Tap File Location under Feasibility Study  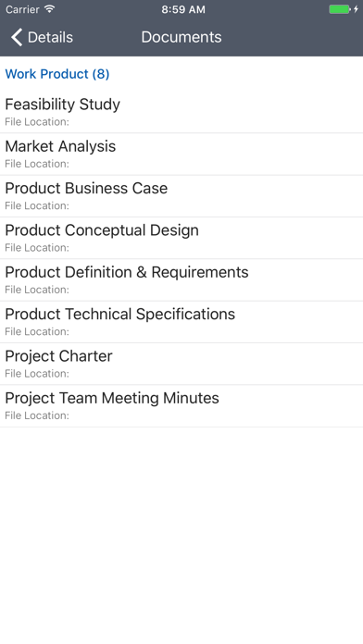[37, 122]
